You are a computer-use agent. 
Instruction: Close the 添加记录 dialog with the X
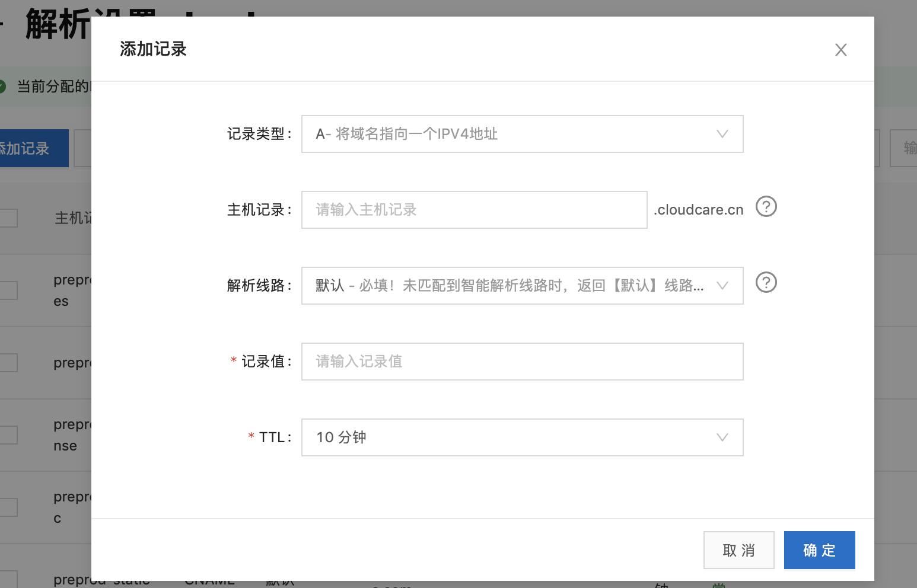(840, 50)
